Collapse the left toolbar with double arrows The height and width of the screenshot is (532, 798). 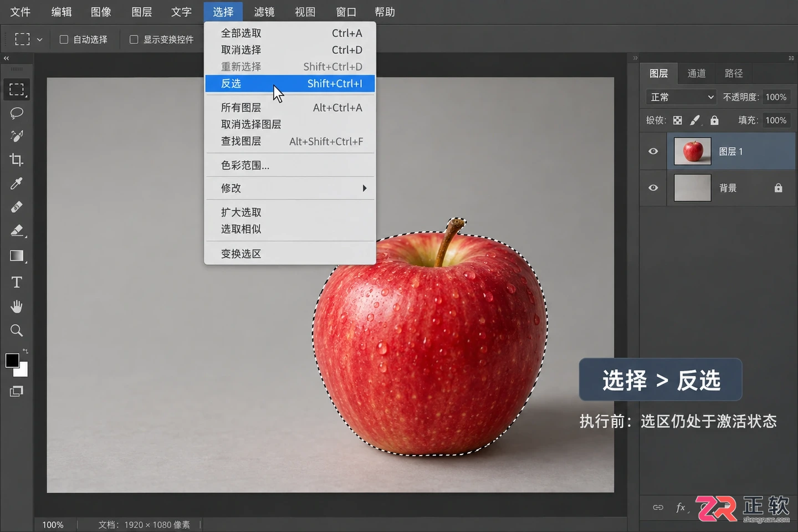(x=6, y=58)
